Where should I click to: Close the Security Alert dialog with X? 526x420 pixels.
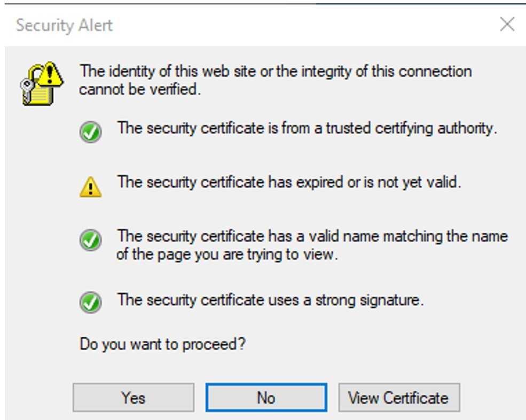507,25
